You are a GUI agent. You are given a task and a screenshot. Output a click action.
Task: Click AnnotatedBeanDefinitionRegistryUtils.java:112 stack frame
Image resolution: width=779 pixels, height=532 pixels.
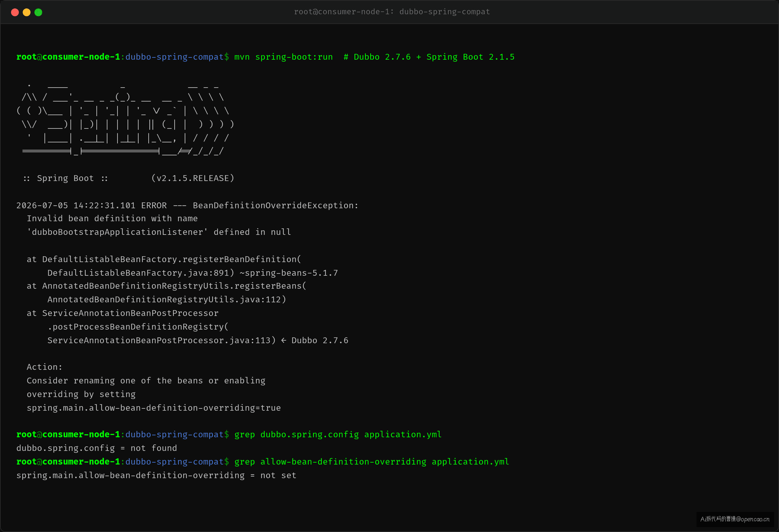(x=167, y=299)
